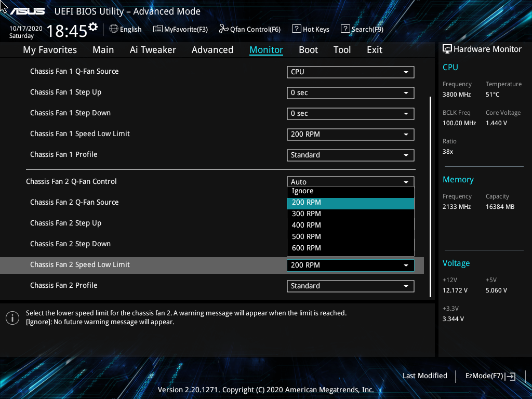Select Chassis Fan 1 Profile label
This screenshot has height=399, width=532.
(x=64, y=154)
